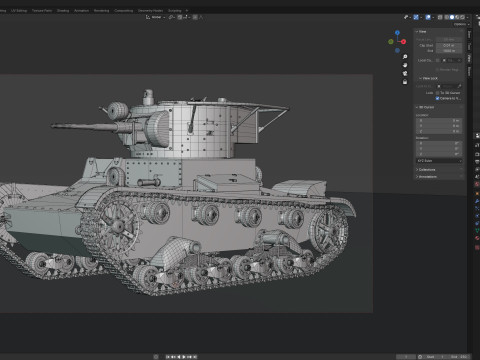Click the green Y axis on the navigation gizmo
The width and height of the screenshot is (480, 360).
391,42
